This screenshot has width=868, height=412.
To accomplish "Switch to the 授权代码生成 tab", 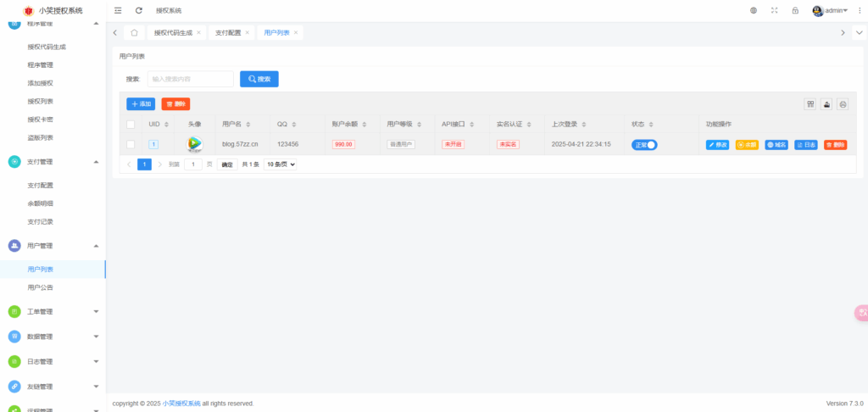I will click(x=173, y=33).
